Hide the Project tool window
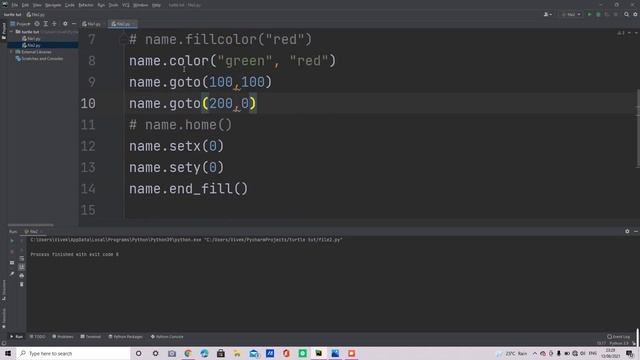This screenshot has height=360, width=640. coord(74,24)
